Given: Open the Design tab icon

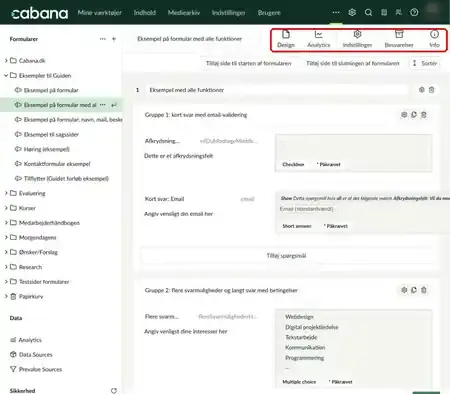Looking at the screenshot, I should (286, 34).
